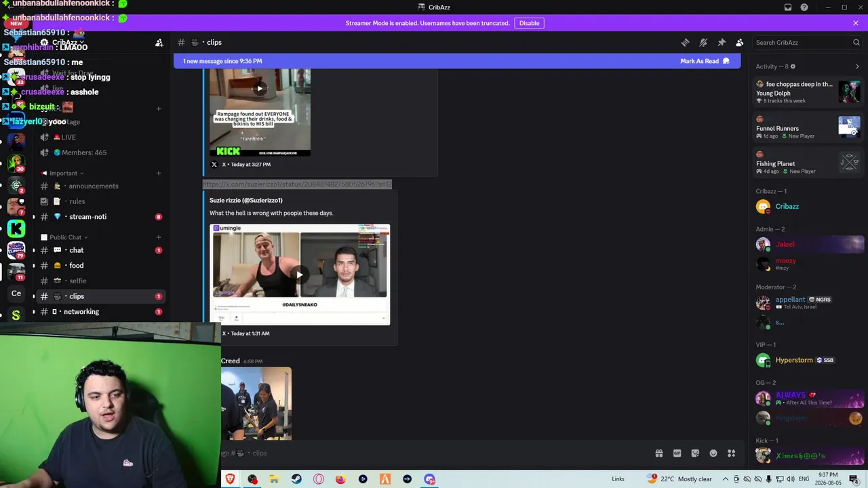
Task: Open File Explorer in taskbar
Action: 274,479
